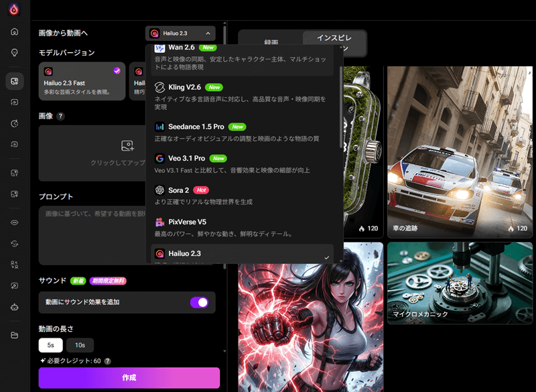The image size is (536, 392).
Task: Switch to the インスピレーション tab
Action: [x=334, y=39]
